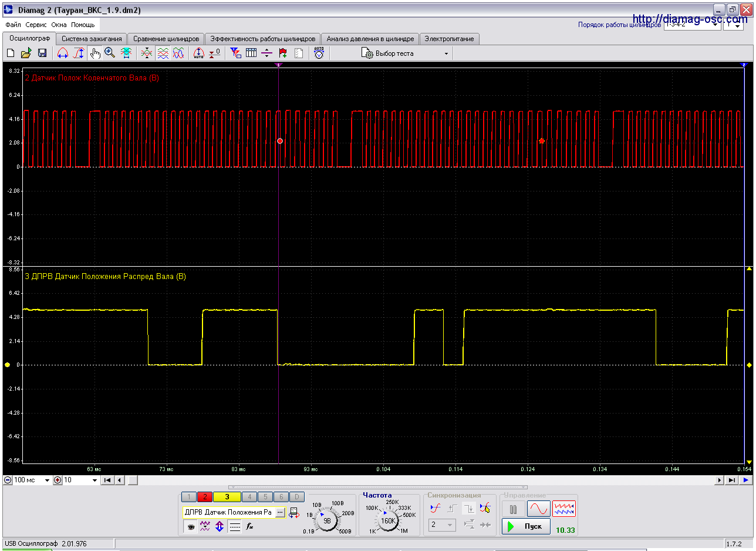Image resolution: width=756 pixels, height=551 pixels.
Task: Step forward with right scroll arrow
Action: 720,480
